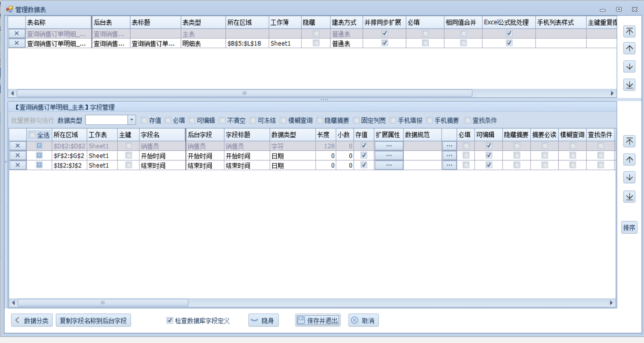Click move-to-top arrow beside upper table
This screenshot has height=343, width=644.
coord(629,32)
